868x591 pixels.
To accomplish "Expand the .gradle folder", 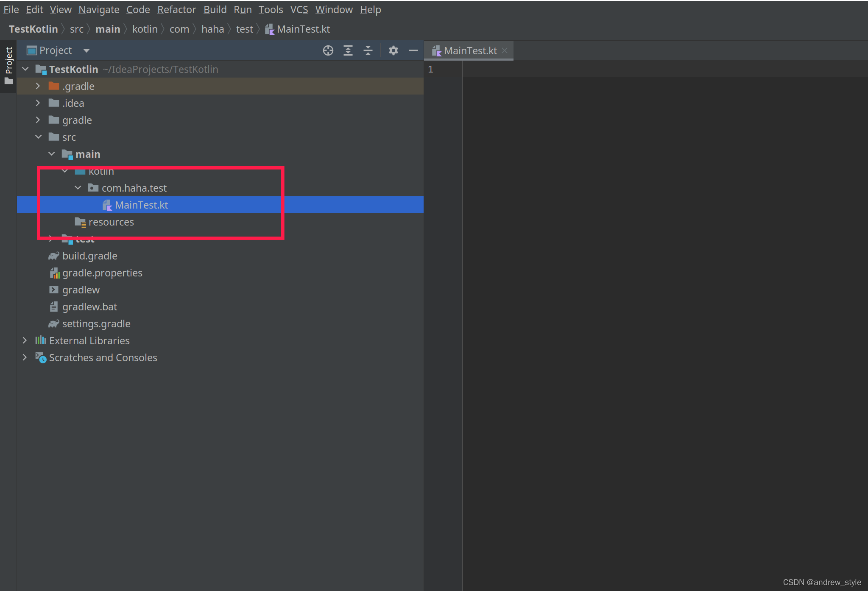I will point(38,86).
